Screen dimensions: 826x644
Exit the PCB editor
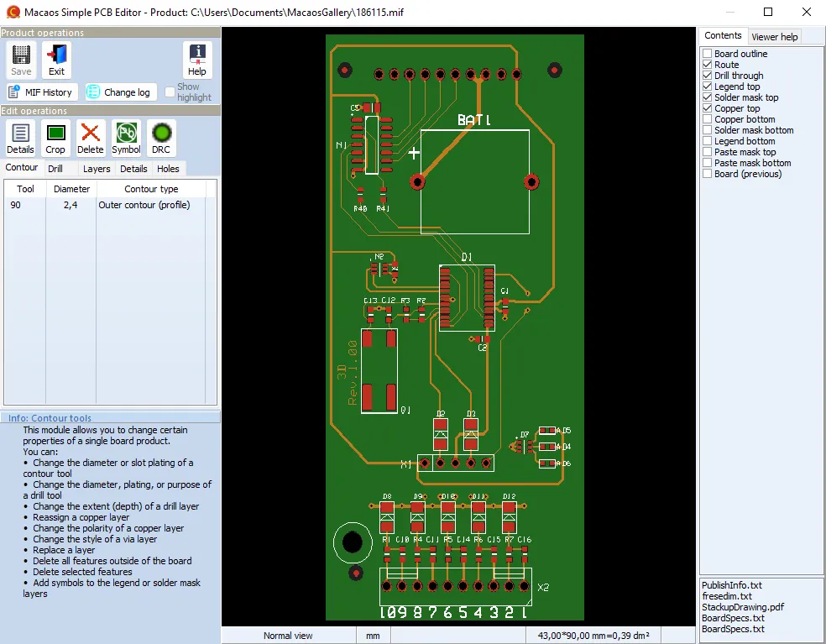[x=55, y=60]
